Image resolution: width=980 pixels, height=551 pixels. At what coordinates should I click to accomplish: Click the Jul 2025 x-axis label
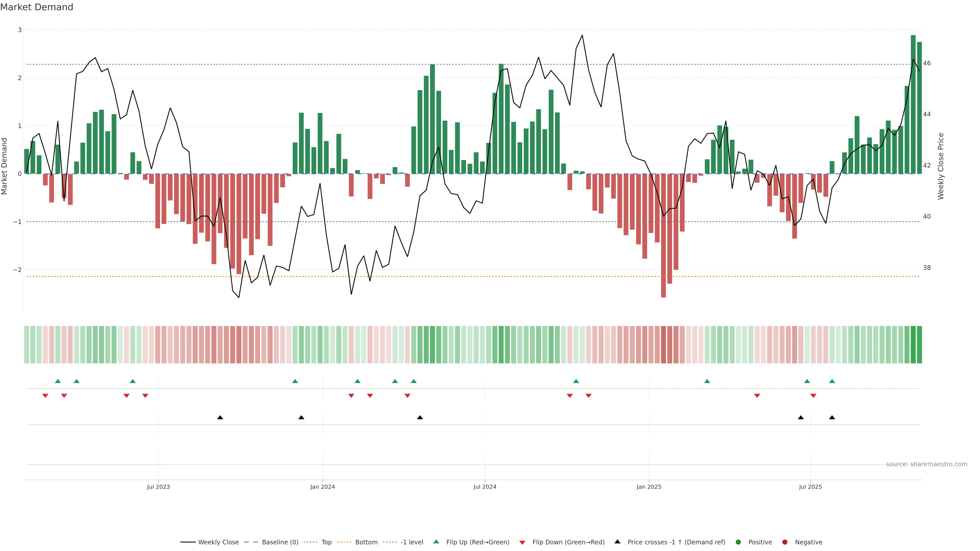[x=810, y=487]
